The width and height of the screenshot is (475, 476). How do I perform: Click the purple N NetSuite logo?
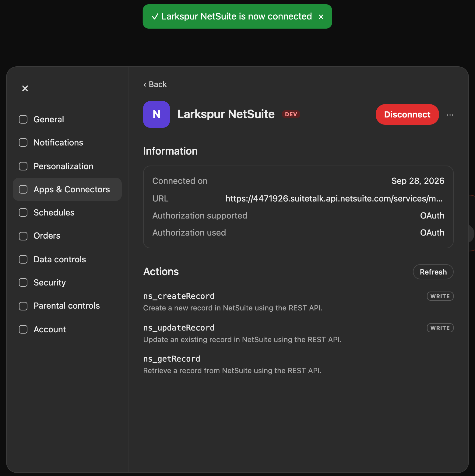pyautogui.click(x=157, y=114)
